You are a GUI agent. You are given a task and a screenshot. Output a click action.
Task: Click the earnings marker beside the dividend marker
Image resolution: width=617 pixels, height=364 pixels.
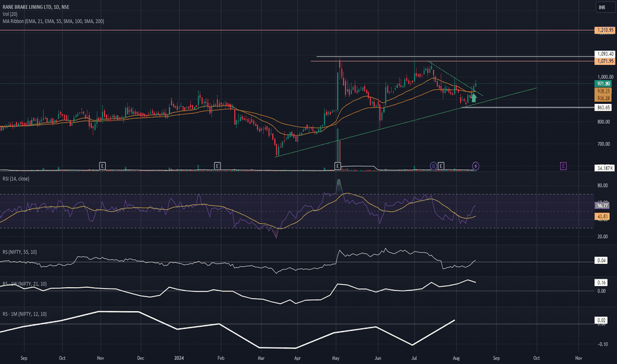(x=441, y=166)
